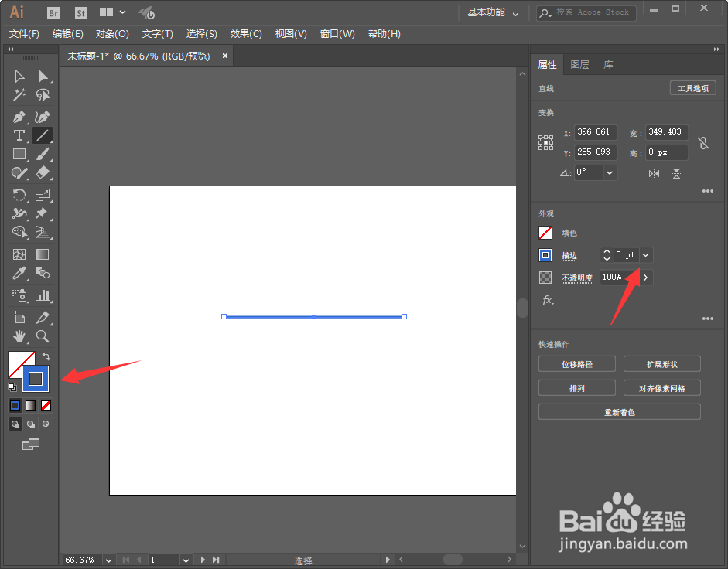Select the Gradient tool
This screenshot has height=569, width=728.
(x=43, y=254)
